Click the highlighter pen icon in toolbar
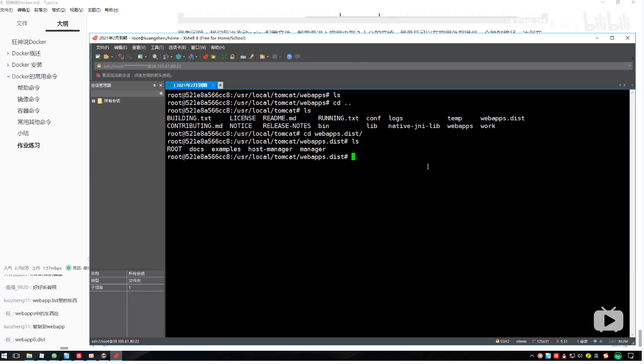 [251, 57]
